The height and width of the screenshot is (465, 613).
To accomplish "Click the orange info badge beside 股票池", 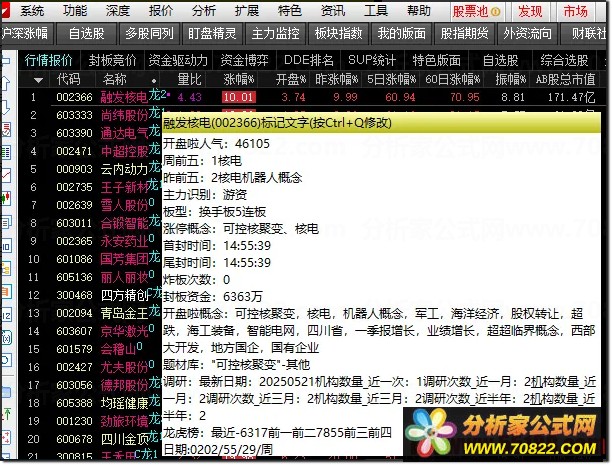I will (495, 12).
